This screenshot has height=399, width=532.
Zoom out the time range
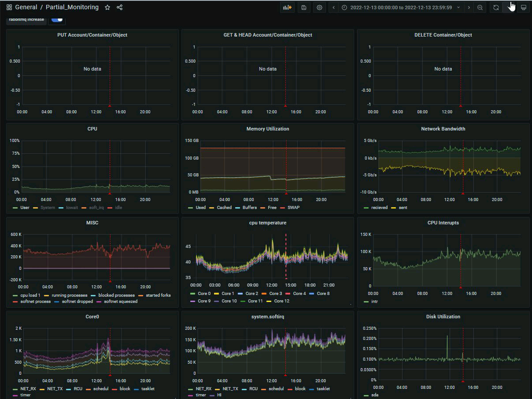480,7
